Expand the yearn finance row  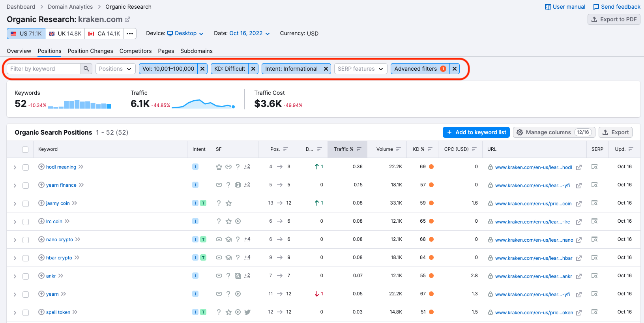(15, 186)
